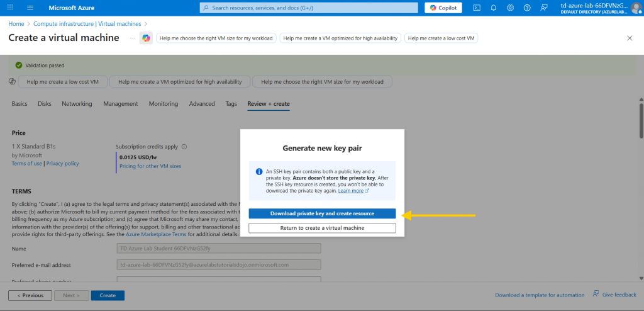The image size is (644, 311).
Task: Open the Terms of use link
Action: pos(26,163)
